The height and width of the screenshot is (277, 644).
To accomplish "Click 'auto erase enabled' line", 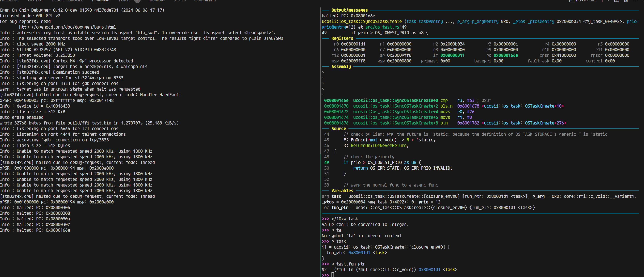I will pyautogui.click(x=22, y=117).
